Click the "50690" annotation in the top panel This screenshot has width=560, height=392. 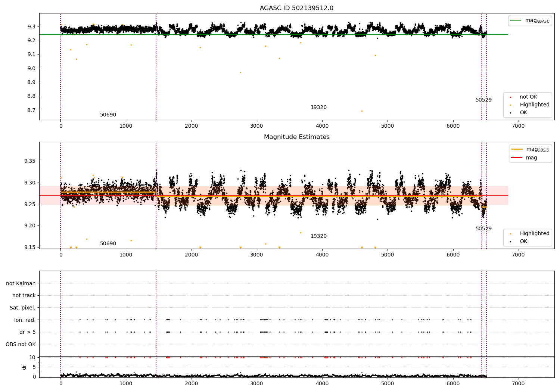click(x=108, y=115)
